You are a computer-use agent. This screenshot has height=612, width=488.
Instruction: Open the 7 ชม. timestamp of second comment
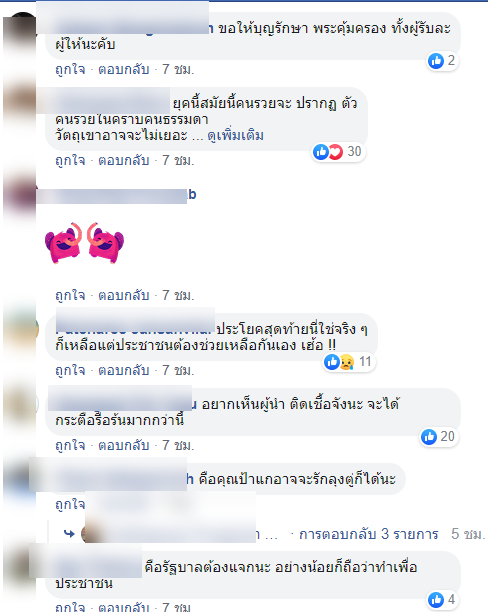pos(178,160)
